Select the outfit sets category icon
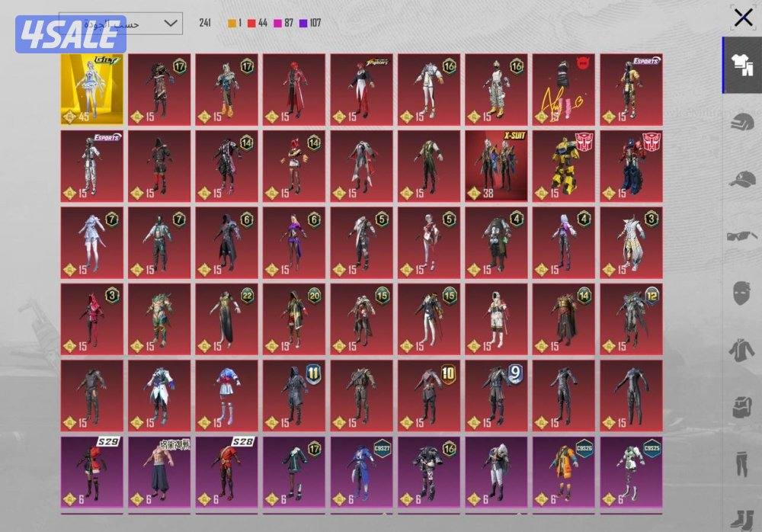The height and width of the screenshot is (532, 762). coord(742,66)
